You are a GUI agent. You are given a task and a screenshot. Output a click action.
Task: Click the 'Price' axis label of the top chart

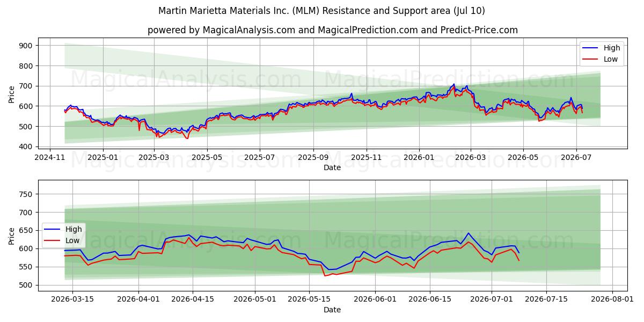point(12,94)
